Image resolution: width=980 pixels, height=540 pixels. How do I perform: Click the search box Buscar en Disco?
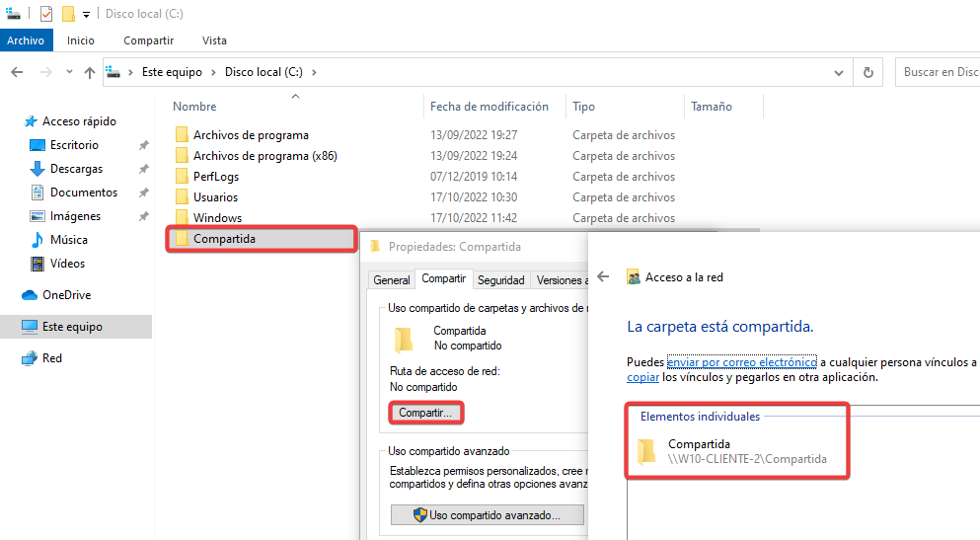940,72
